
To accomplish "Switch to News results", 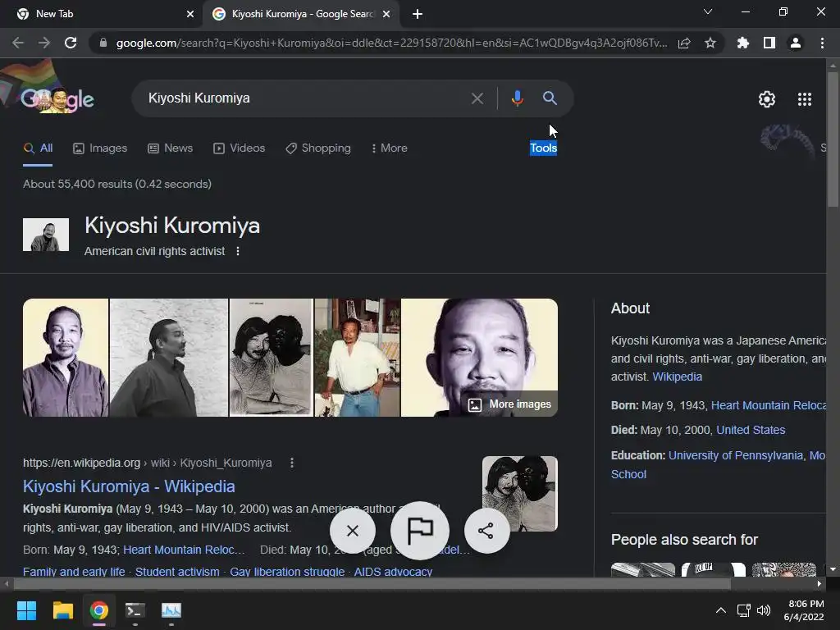I will 171,148.
